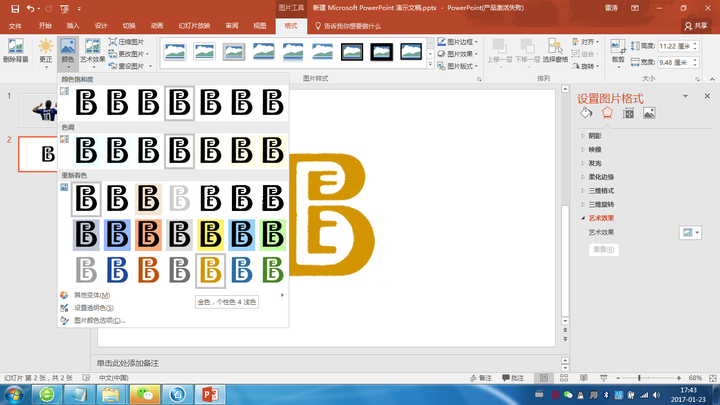Click fit slide to window icon
Image resolution: width=720 pixels, height=405 pixels.
click(713, 378)
